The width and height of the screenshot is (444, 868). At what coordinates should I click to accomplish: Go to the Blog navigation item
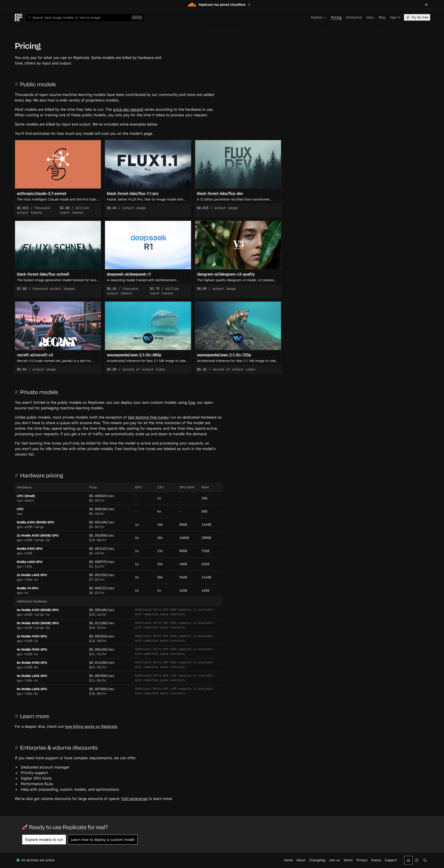(381, 17)
